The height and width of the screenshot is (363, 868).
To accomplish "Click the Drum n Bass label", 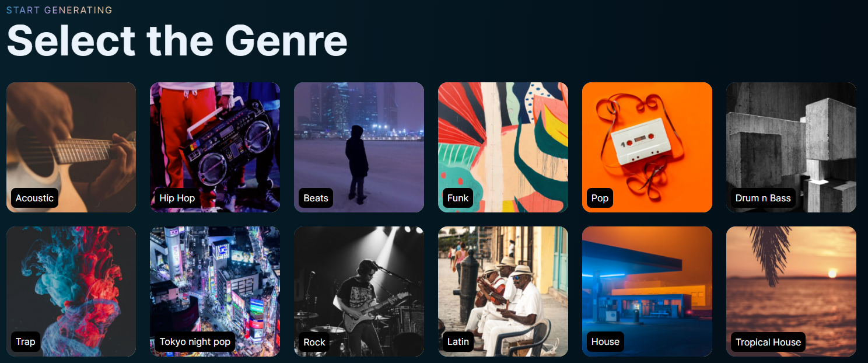I will tap(763, 198).
